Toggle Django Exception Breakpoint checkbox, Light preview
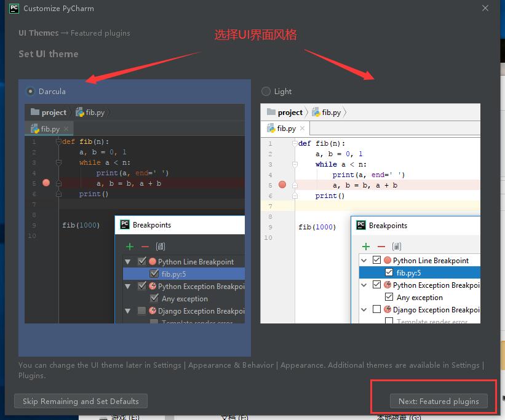This screenshot has height=420, width=505. (376, 309)
